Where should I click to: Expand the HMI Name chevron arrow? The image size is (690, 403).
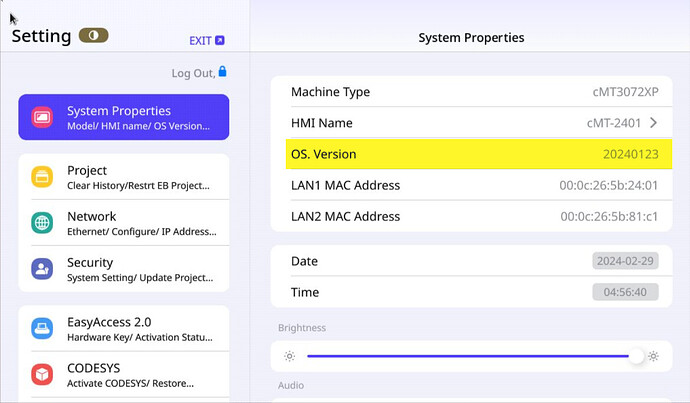pyautogui.click(x=653, y=123)
